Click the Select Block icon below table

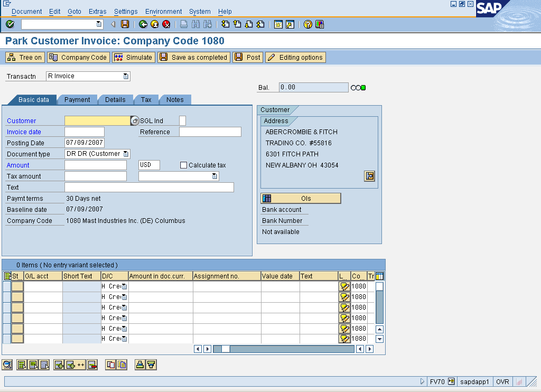coord(33,365)
